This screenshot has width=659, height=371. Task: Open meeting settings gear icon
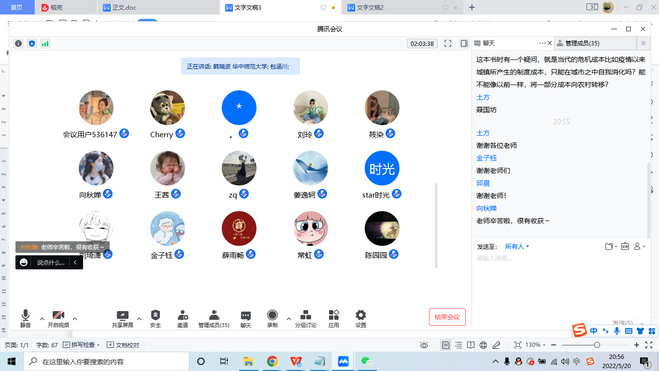(361, 319)
